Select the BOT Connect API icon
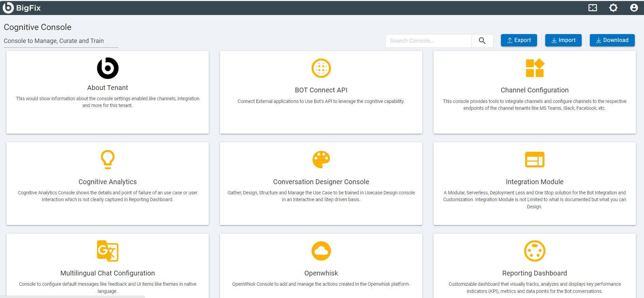This screenshot has height=298, width=644. coord(321,68)
